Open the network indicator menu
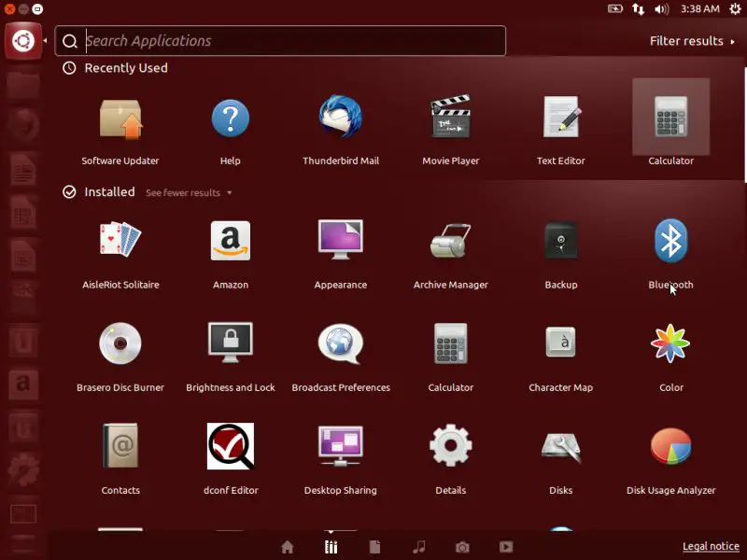Image resolution: width=747 pixels, height=560 pixels. coord(638,8)
